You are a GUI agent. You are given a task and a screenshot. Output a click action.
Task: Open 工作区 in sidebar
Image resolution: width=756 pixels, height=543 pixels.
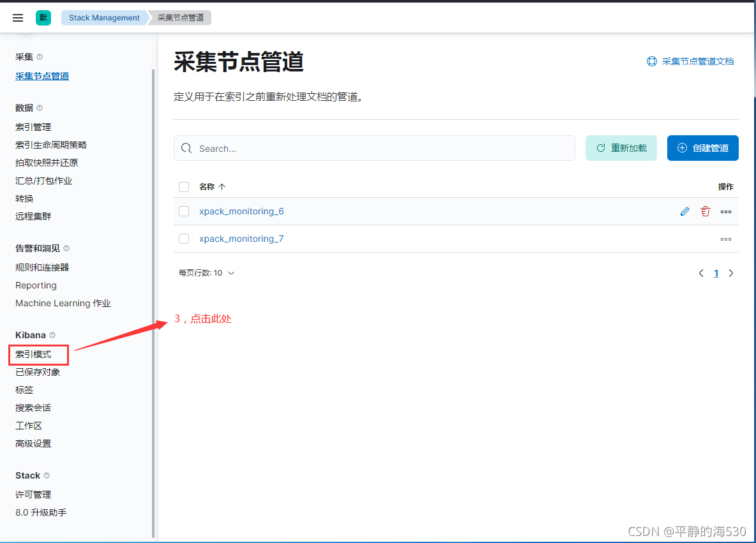pos(29,426)
